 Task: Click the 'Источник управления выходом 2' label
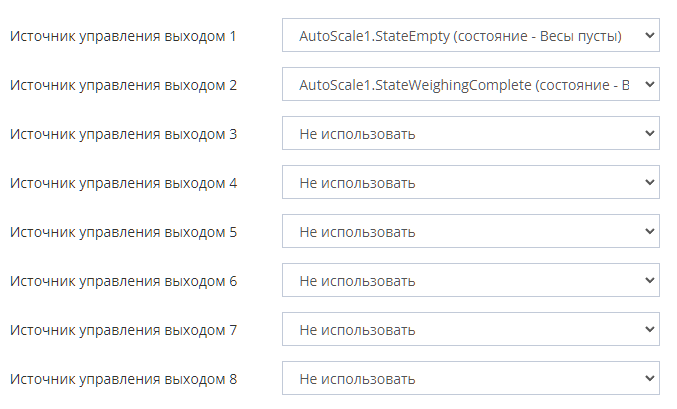[123, 86]
